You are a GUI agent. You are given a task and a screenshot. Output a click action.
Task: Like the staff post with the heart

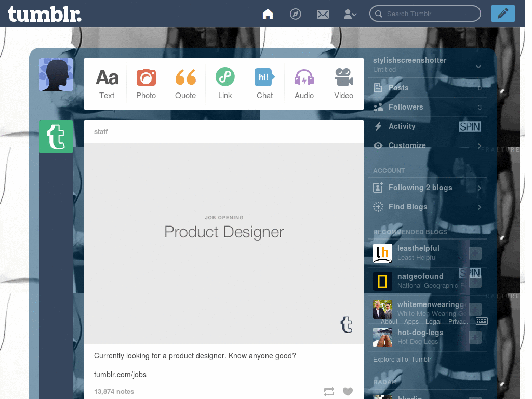348,391
